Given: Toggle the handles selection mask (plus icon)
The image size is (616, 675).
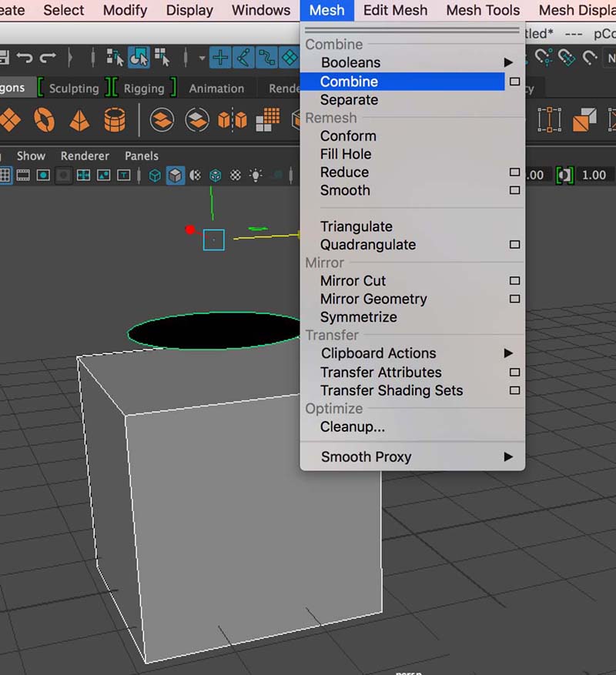Looking at the screenshot, I should tap(220, 57).
